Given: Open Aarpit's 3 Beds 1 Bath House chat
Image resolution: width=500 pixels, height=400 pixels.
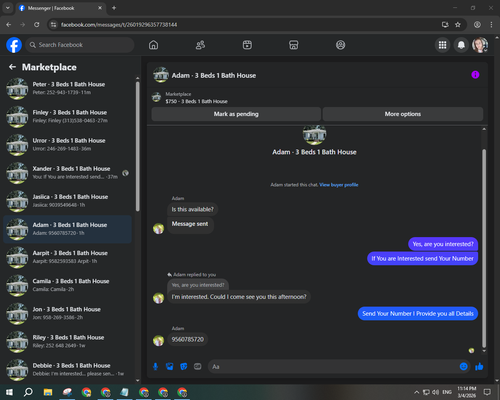Looking at the screenshot, I should tap(68, 257).
